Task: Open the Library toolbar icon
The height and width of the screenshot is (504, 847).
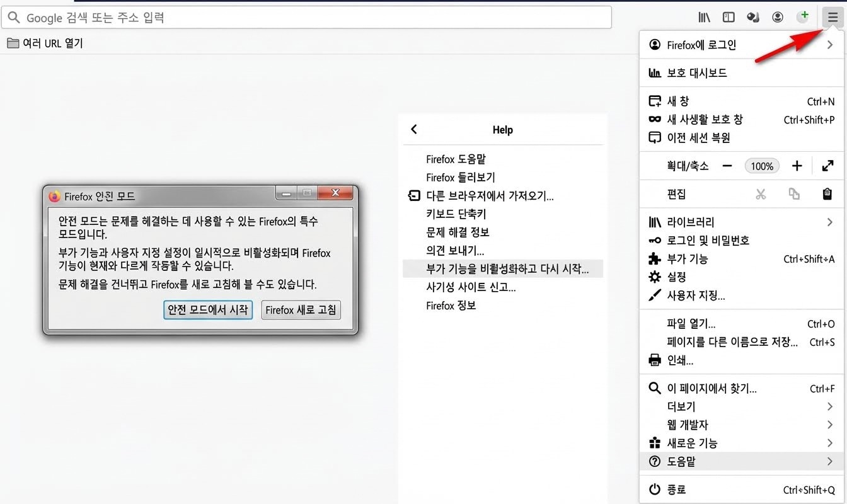Action: [x=704, y=17]
